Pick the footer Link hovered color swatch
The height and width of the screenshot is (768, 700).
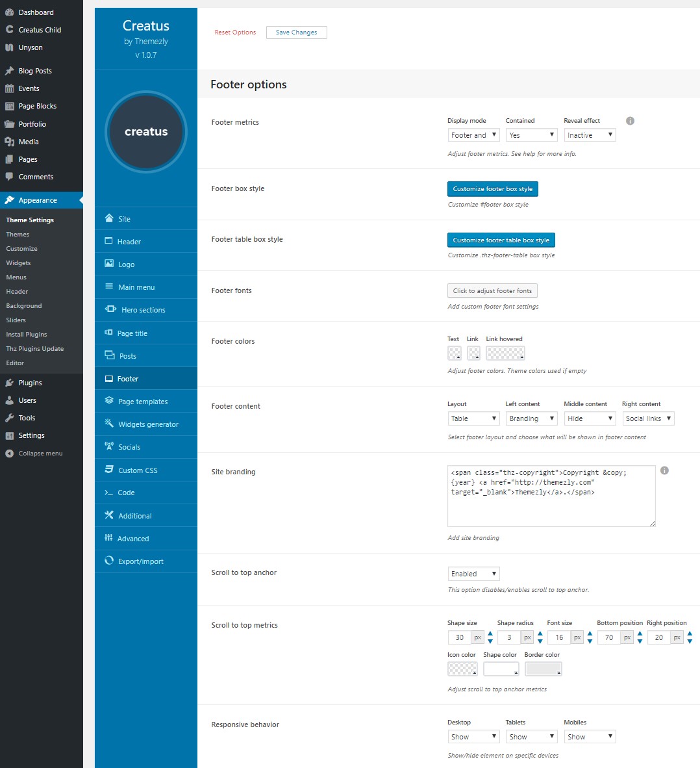coord(505,353)
